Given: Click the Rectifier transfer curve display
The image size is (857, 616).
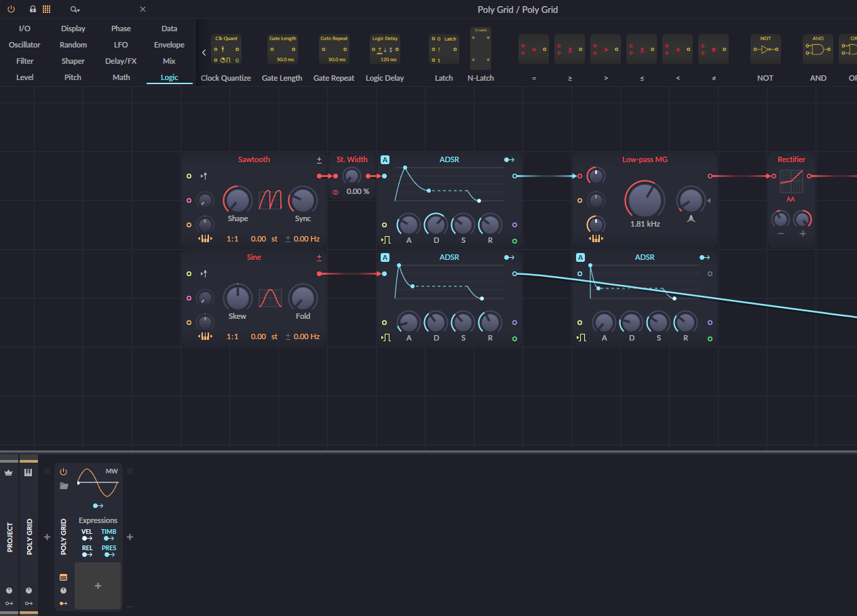Looking at the screenshot, I should [x=791, y=180].
